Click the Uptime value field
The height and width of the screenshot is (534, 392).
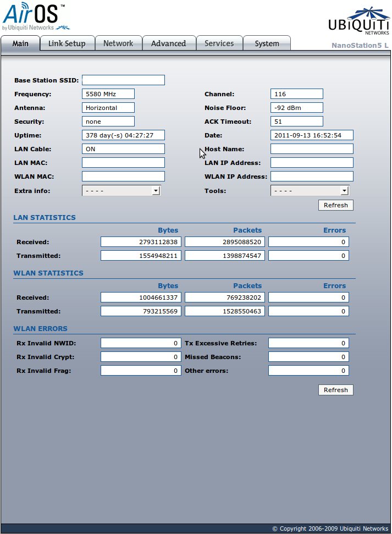point(123,135)
